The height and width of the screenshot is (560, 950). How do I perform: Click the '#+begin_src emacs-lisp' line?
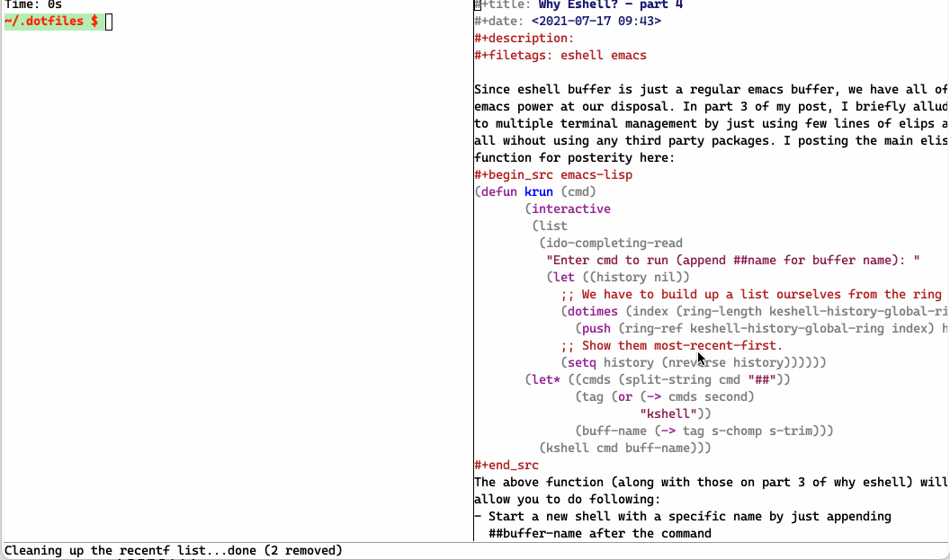click(553, 175)
